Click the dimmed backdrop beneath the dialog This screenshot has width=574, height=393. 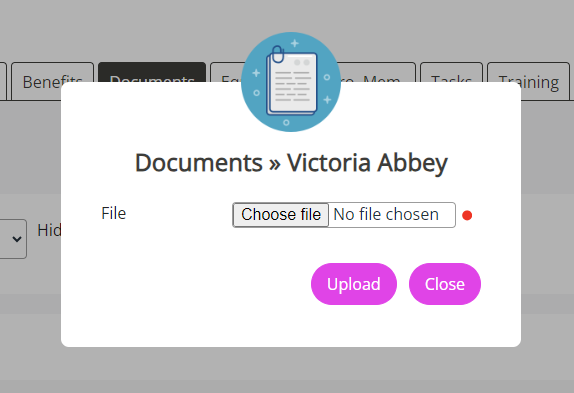click(287, 370)
